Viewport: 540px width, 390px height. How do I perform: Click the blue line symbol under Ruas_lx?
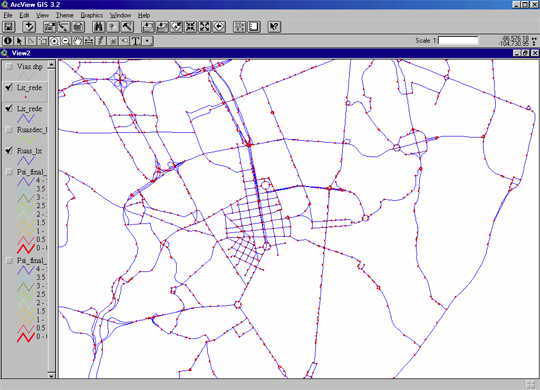(26, 160)
